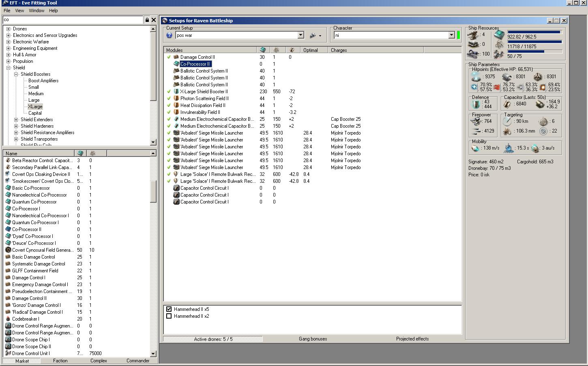Expand the Shield Extenders subcategory

tap(16, 120)
